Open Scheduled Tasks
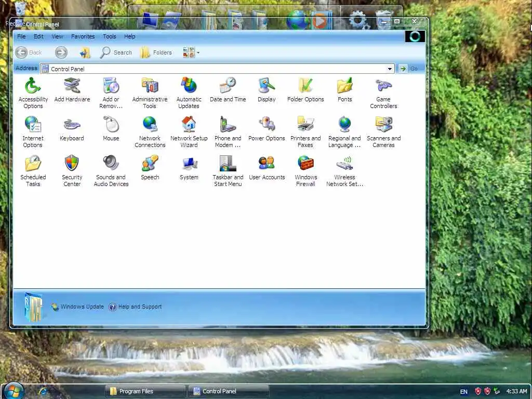Screen dimensions: 532x399 pos(33,170)
